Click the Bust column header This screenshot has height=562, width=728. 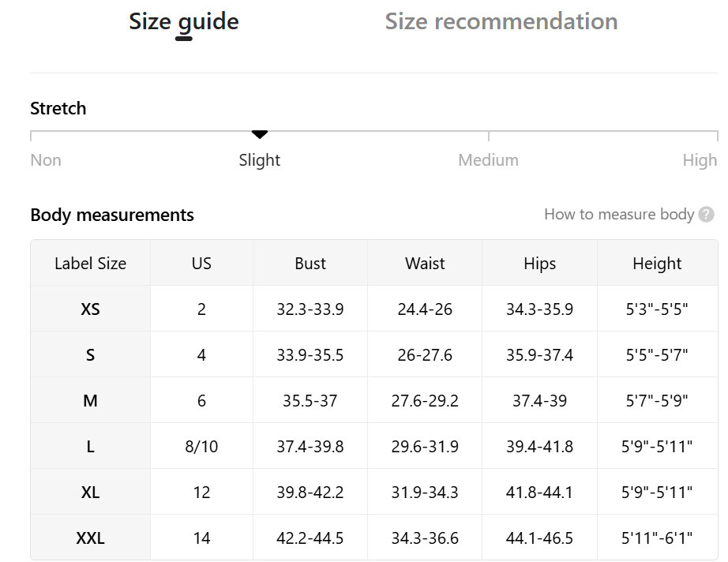[310, 264]
